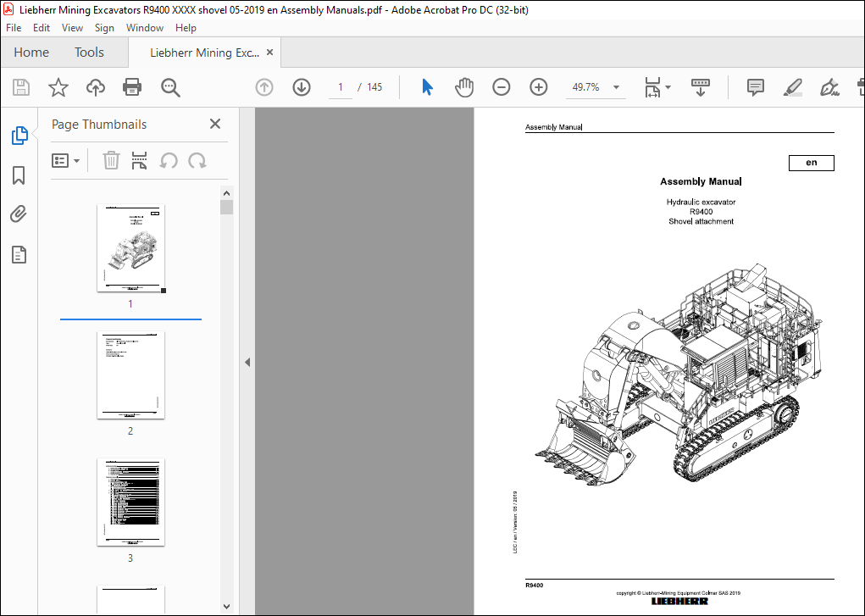
Task: Open the Help menu
Action: [x=186, y=28]
